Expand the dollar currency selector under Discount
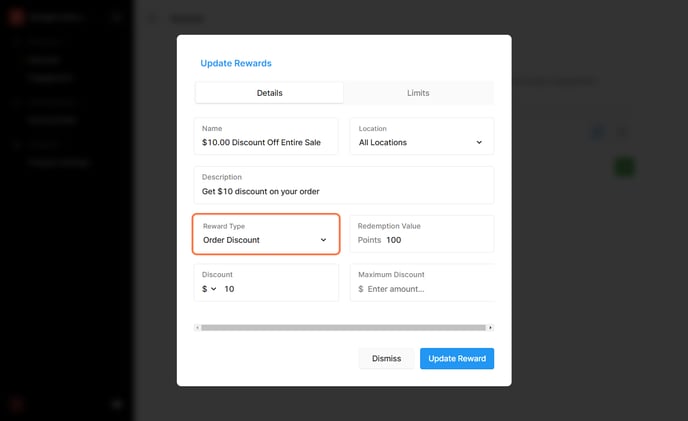 click(x=209, y=289)
